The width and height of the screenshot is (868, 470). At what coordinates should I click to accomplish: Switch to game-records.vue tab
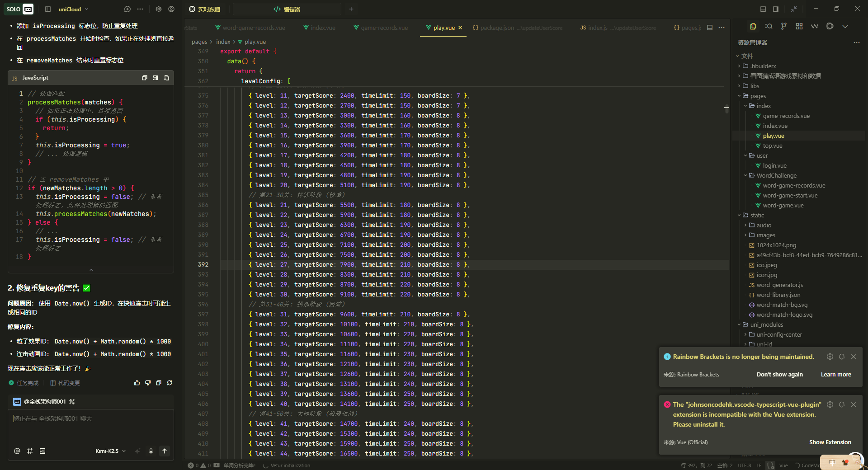pos(384,28)
